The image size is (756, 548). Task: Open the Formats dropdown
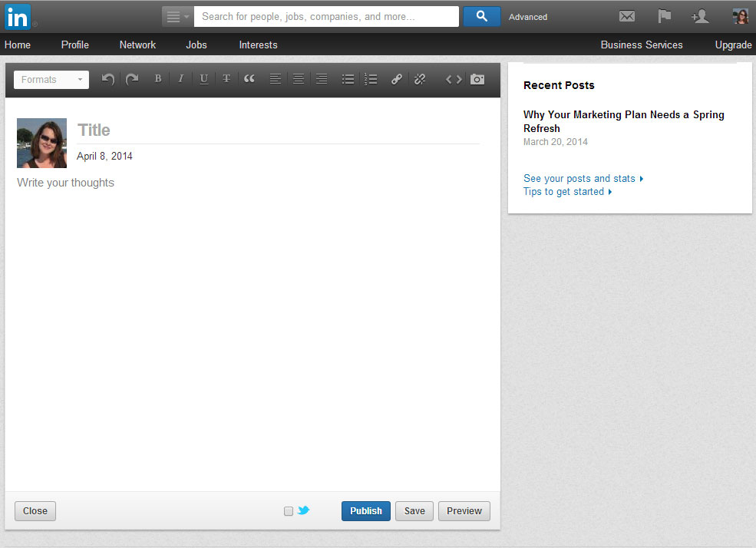point(51,79)
